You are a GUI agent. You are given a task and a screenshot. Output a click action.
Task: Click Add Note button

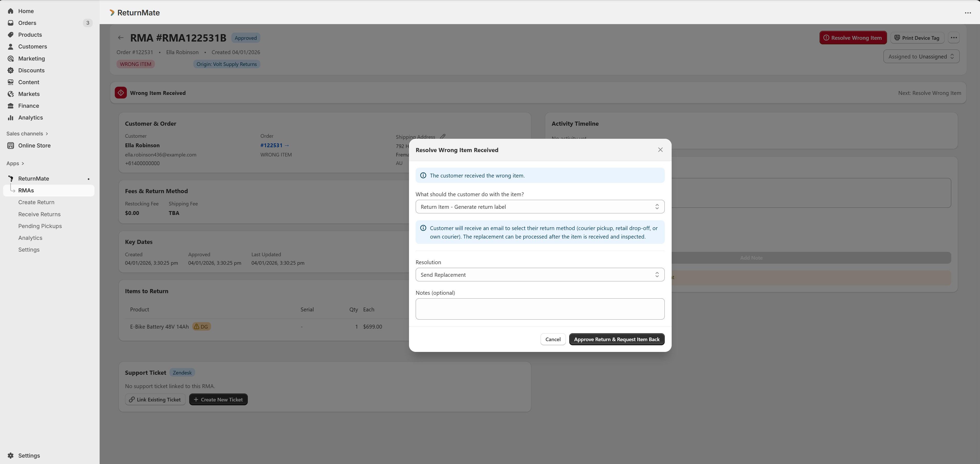tap(751, 258)
